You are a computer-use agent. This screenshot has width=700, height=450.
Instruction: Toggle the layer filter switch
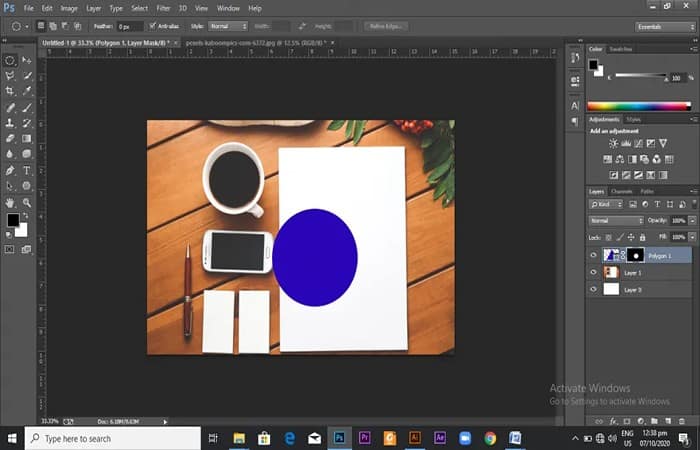coord(695,204)
